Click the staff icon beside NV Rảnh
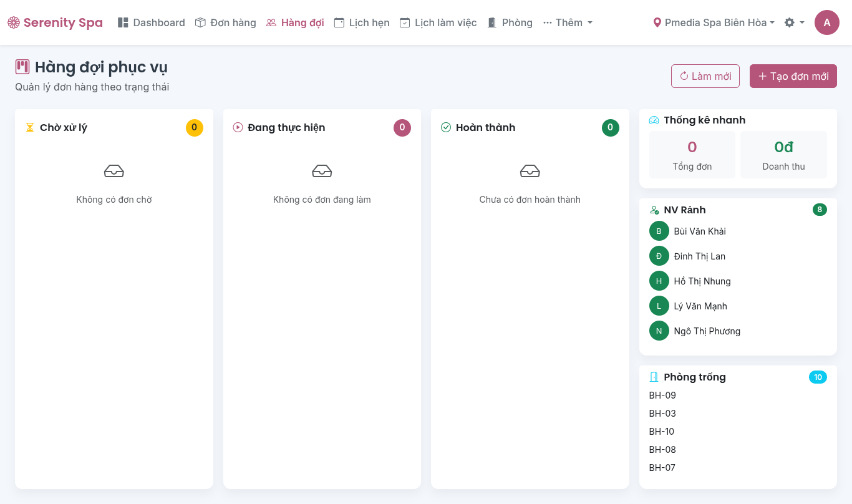The height and width of the screenshot is (504, 852). 654,210
